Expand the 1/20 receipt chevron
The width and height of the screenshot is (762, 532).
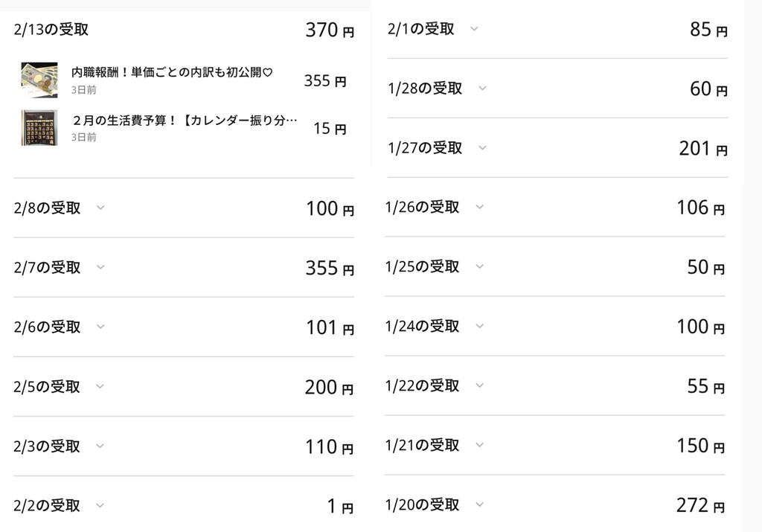(480, 504)
